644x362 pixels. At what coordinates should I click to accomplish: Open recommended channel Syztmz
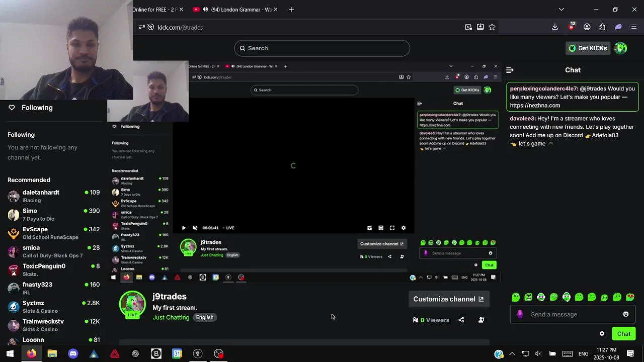tap(53, 307)
